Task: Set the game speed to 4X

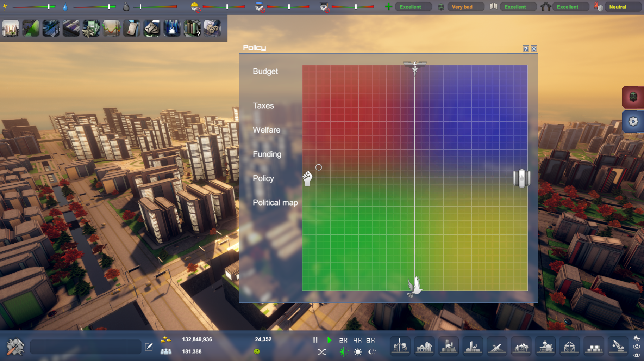Action: (357, 340)
